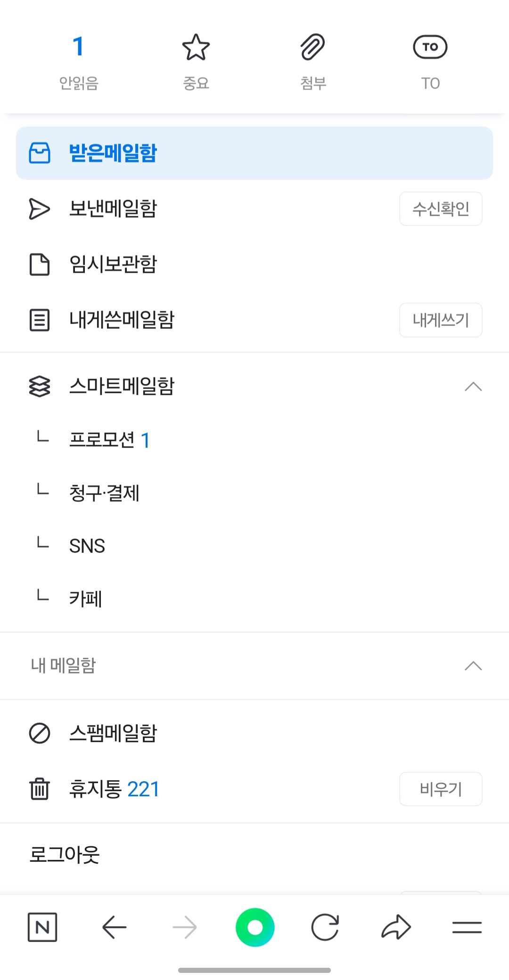Go back with the left arrow

114,927
